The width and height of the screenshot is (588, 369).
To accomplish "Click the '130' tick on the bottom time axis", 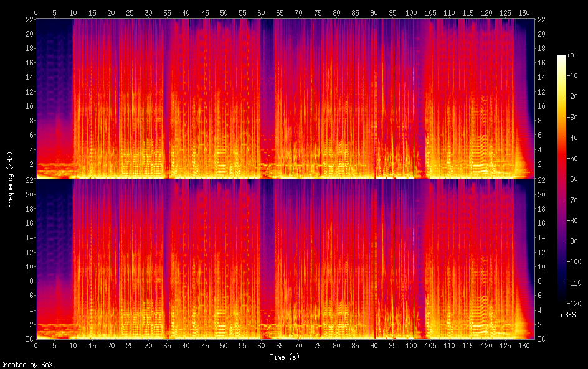I will (x=524, y=346).
